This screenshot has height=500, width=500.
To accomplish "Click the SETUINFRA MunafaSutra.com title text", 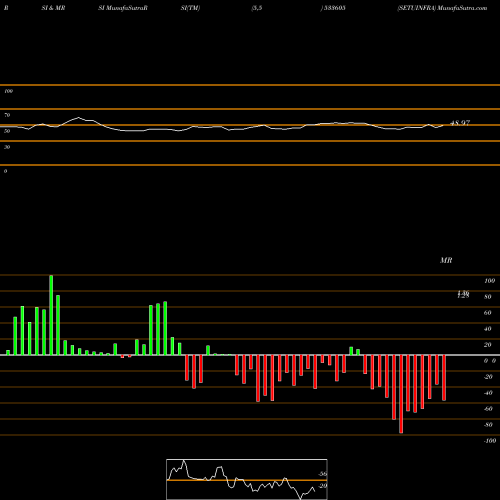I will pos(442,8).
